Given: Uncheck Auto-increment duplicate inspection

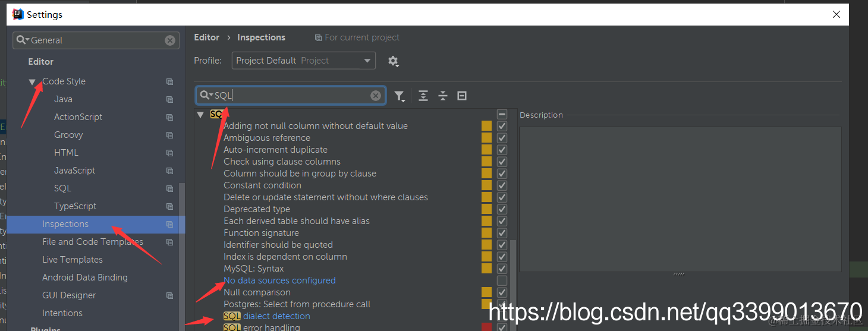Looking at the screenshot, I should (502, 150).
